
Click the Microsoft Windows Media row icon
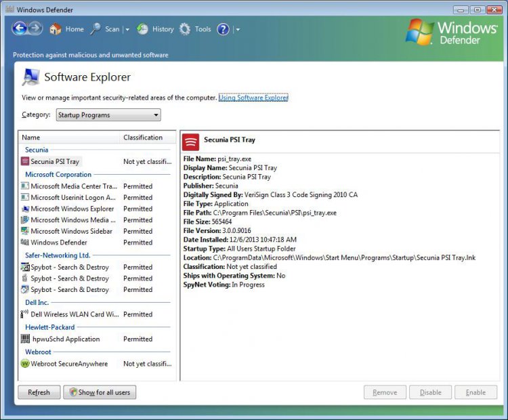25,219
